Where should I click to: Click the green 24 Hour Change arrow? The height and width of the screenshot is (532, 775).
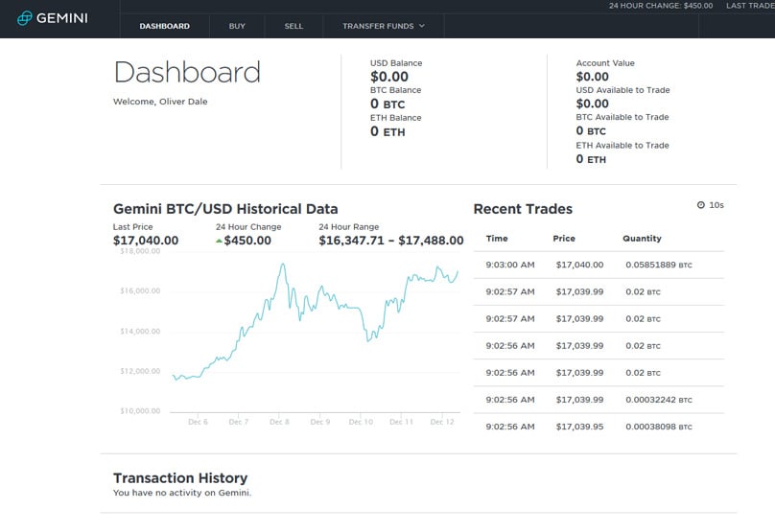pos(220,242)
